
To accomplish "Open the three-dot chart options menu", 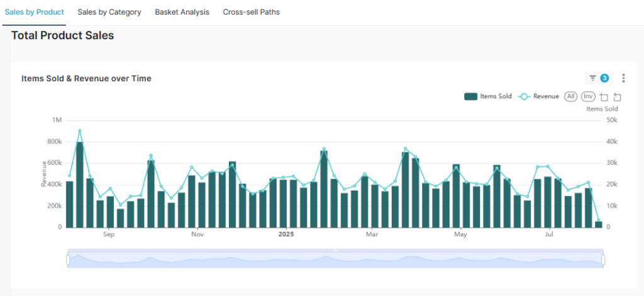I will tap(623, 78).
